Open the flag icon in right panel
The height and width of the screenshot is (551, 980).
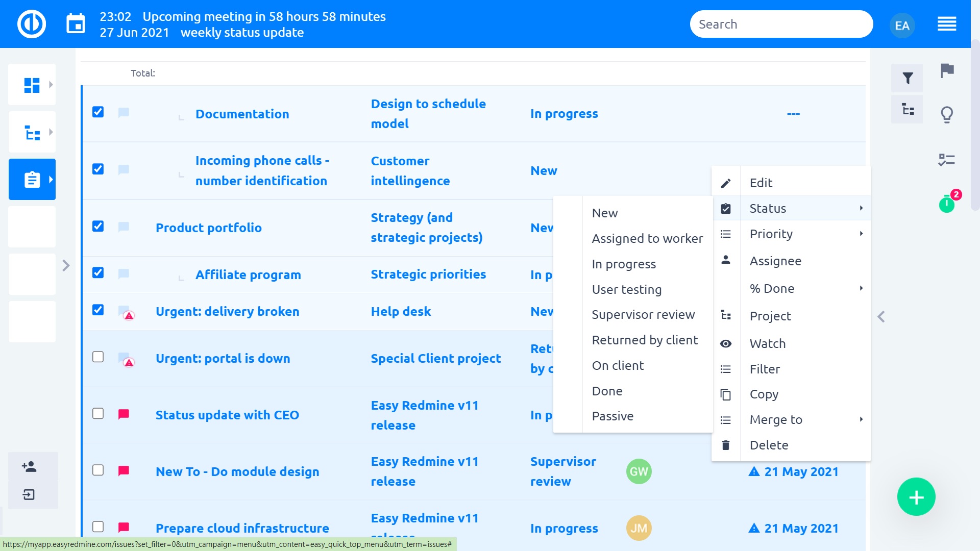[x=947, y=70]
